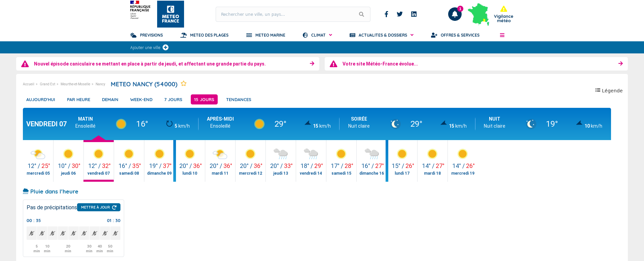Click the first rain-free slot at 00:35

32,233
